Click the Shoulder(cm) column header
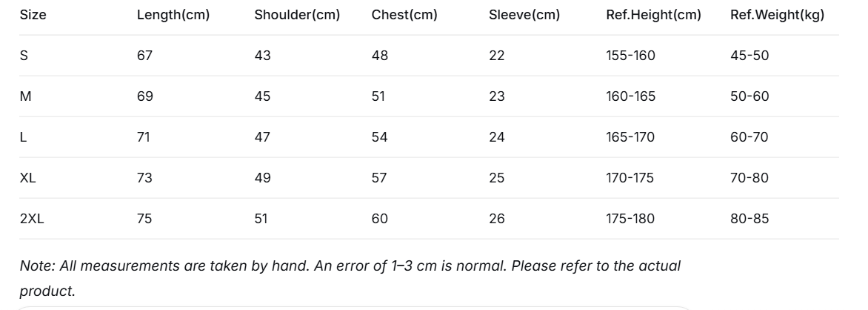This screenshot has height=310, width=868. pyautogui.click(x=297, y=15)
